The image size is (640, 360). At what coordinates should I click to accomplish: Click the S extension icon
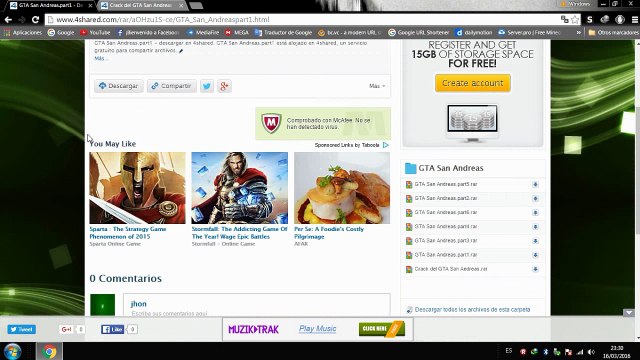[589, 20]
